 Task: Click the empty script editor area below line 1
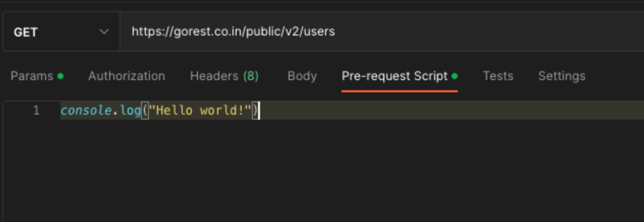pyautogui.click(x=315, y=168)
